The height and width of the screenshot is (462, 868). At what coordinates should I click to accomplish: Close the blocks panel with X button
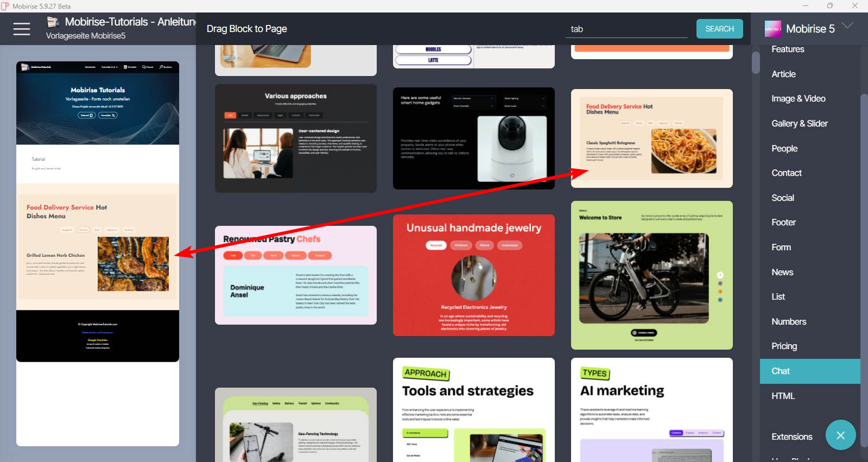[x=840, y=435]
